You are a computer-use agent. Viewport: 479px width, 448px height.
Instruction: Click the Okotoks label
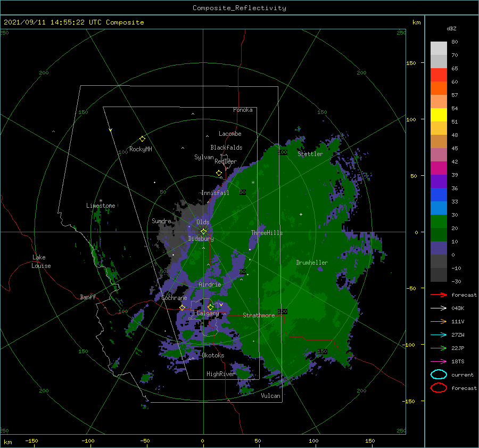(213, 355)
